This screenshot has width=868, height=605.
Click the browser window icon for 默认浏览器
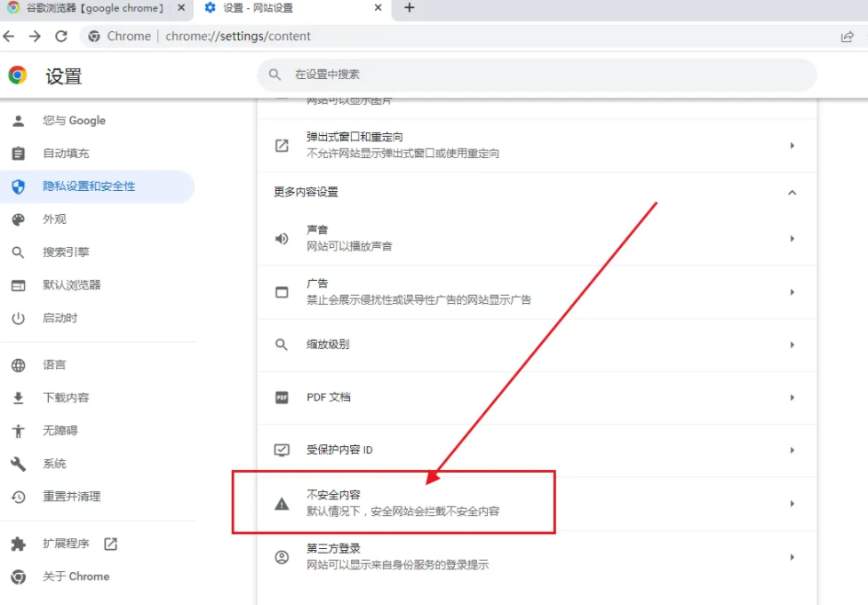point(19,285)
